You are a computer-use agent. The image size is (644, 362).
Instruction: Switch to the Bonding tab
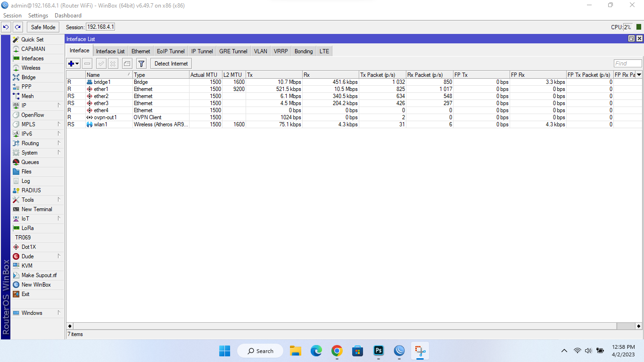tap(304, 51)
